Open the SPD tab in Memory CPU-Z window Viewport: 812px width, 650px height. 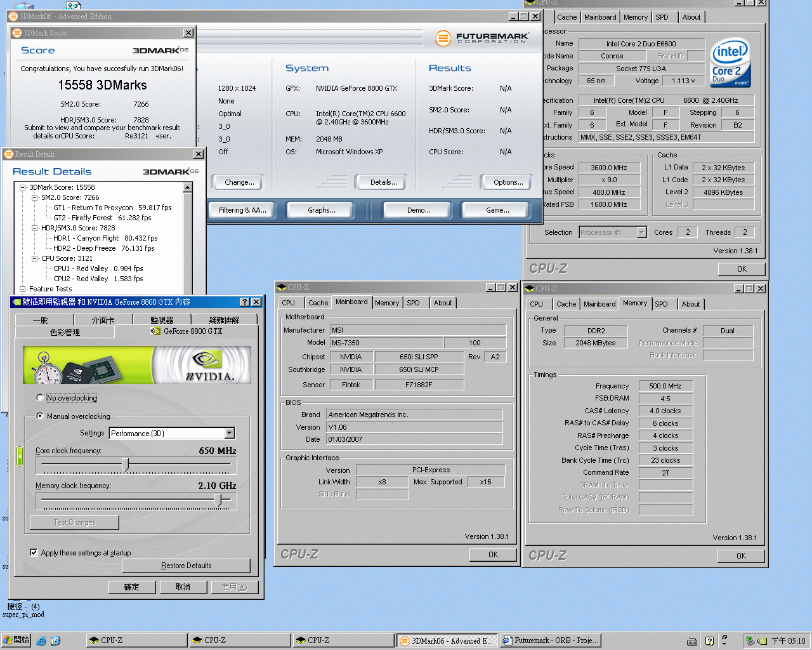661,304
